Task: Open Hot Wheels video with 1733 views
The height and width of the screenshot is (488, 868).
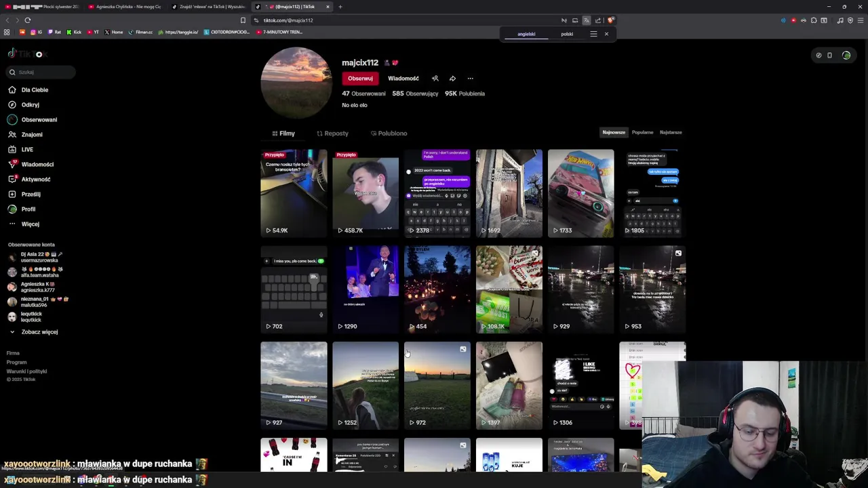Action: coord(581,193)
